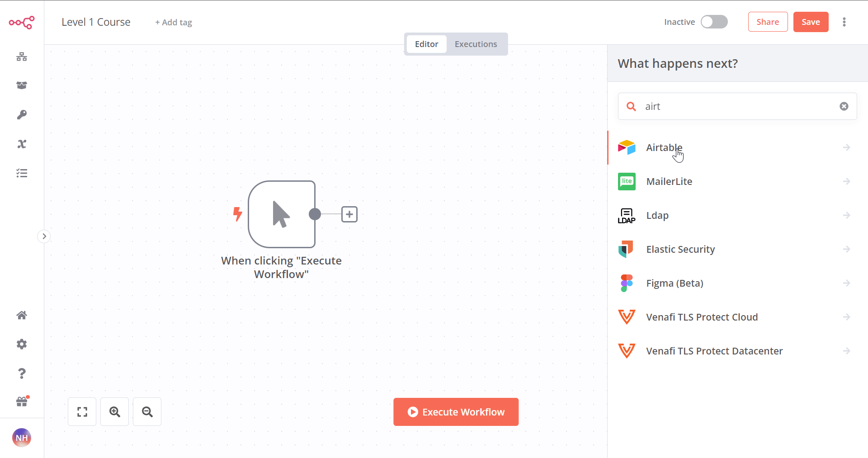The height and width of the screenshot is (458, 868).
Task: Open the Variables icon in sidebar
Action: 22,144
